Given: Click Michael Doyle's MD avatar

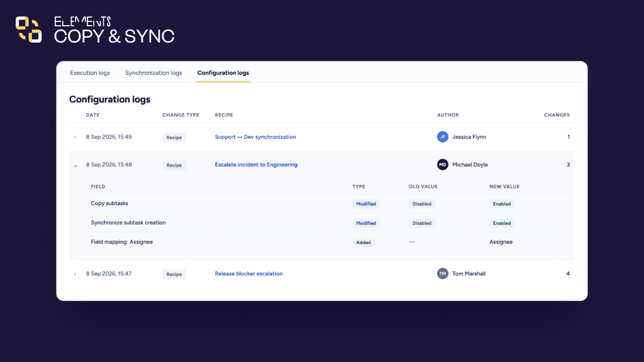Looking at the screenshot, I should tap(442, 165).
